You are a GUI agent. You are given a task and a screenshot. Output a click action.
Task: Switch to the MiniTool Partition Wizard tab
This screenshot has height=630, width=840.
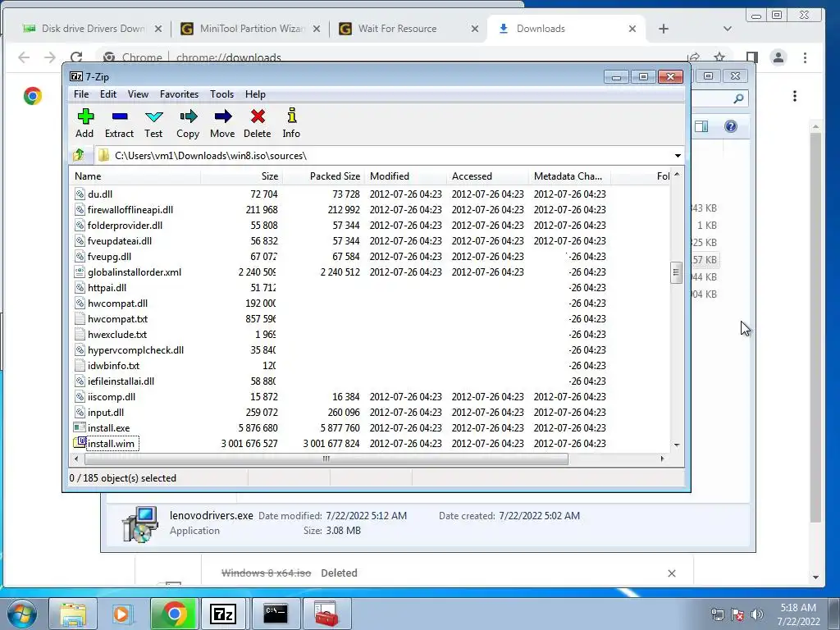click(251, 29)
